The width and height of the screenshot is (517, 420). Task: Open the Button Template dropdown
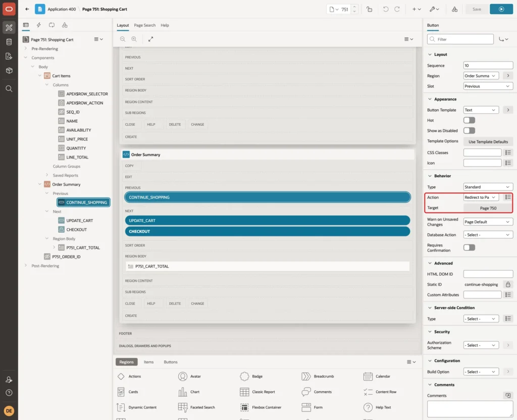(x=481, y=110)
